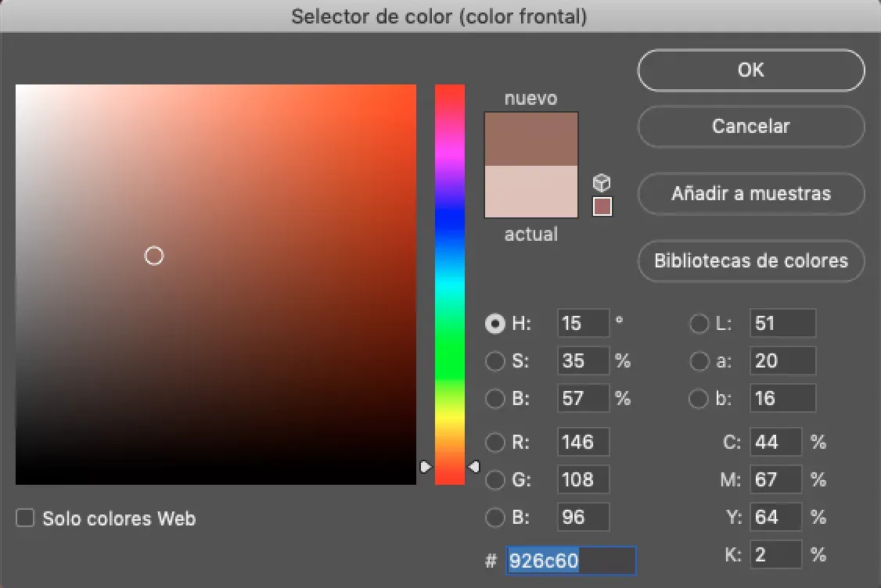This screenshot has width=881, height=588.
Task: Click the L field showing 51
Action: pos(782,323)
